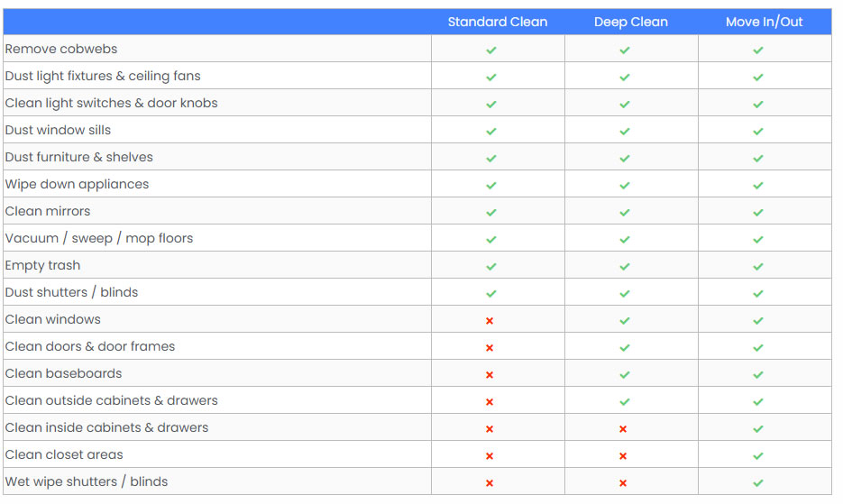Image resolution: width=843 pixels, height=504 pixels.
Task: Click Standard Clean checkmark for Remove cobwebs
Action: pos(491,50)
